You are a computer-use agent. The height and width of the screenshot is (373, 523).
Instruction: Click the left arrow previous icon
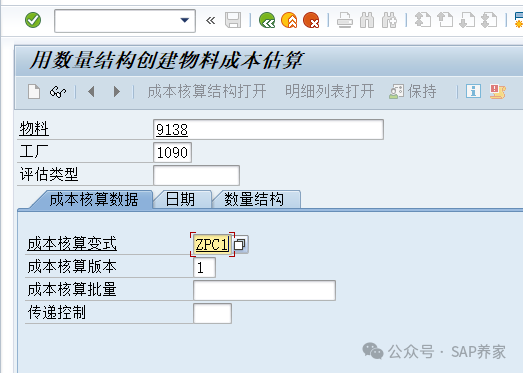pyautogui.click(x=91, y=91)
